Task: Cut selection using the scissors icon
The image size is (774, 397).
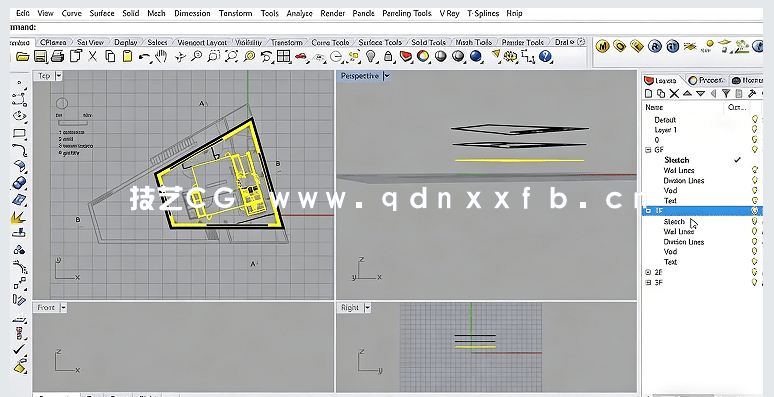Action: click(x=92, y=56)
